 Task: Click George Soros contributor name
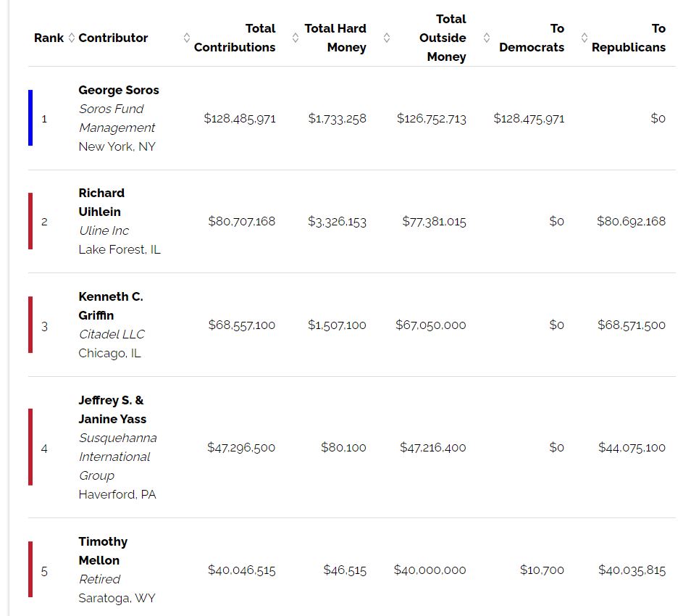click(x=119, y=90)
